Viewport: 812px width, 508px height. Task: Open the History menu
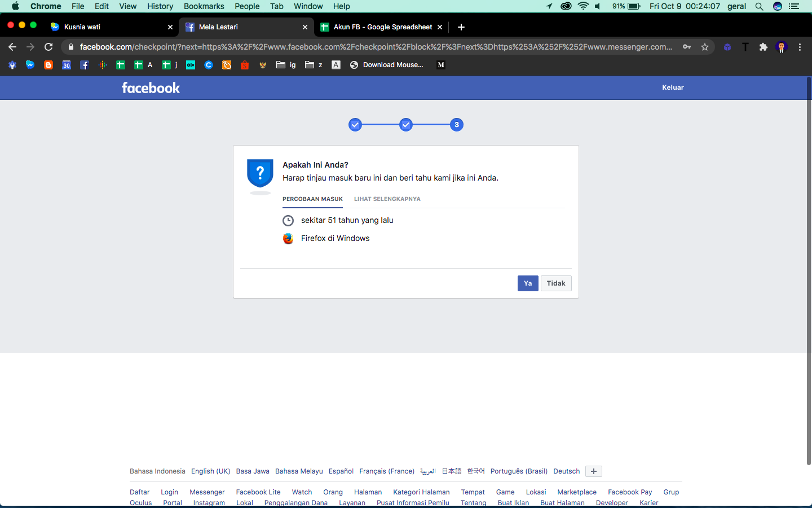click(x=160, y=6)
